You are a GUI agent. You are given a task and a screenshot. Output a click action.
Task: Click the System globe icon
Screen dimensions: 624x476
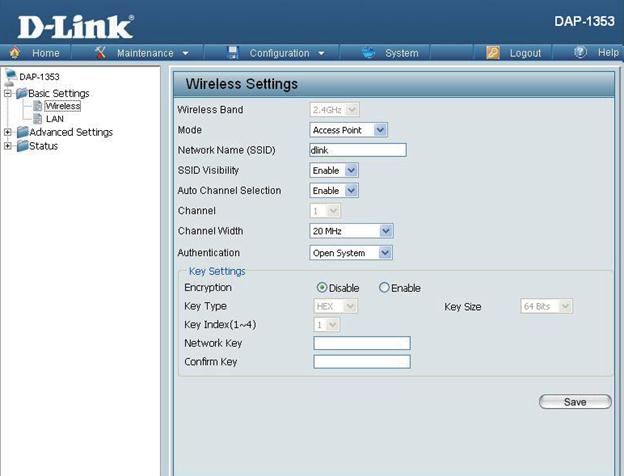pos(369,53)
